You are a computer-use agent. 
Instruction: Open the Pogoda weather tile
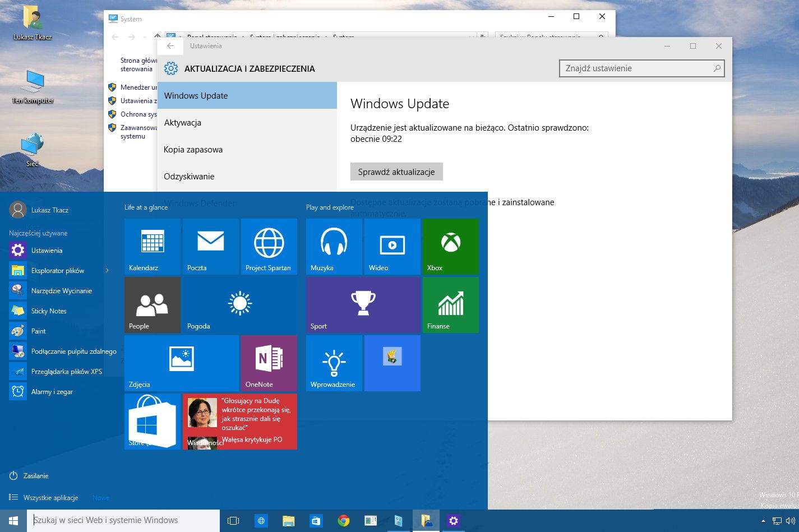coord(239,305)
